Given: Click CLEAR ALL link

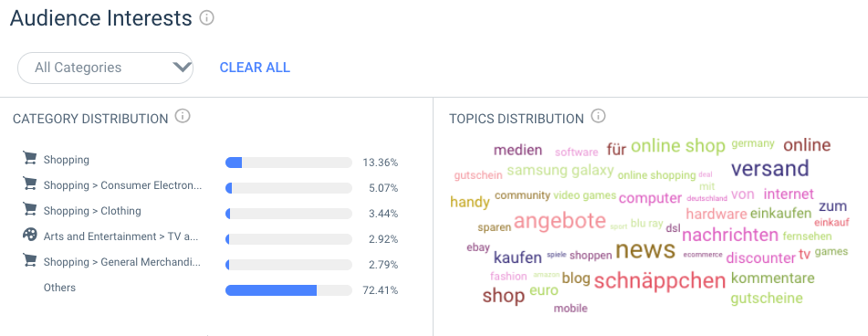Looking at the screenshot, I should [255, 68].
